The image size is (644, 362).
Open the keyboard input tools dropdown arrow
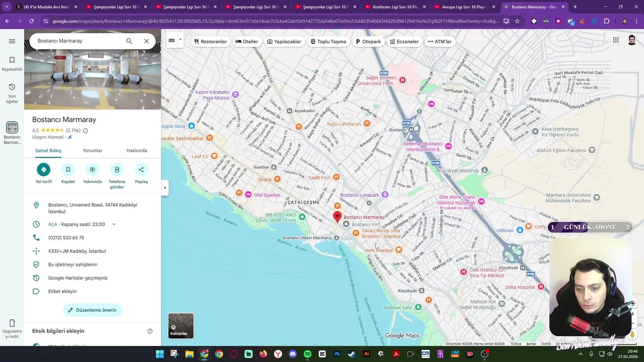[x=180, y=40]
